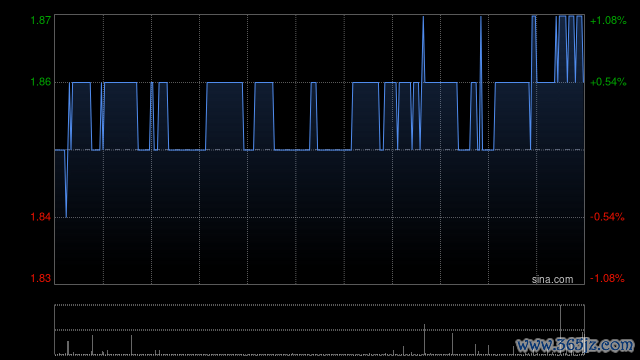Image resolution: width=640 pixels, height=360 pixels.
Task: Click the sina.com watermark
Action: [x=552, y=280]
